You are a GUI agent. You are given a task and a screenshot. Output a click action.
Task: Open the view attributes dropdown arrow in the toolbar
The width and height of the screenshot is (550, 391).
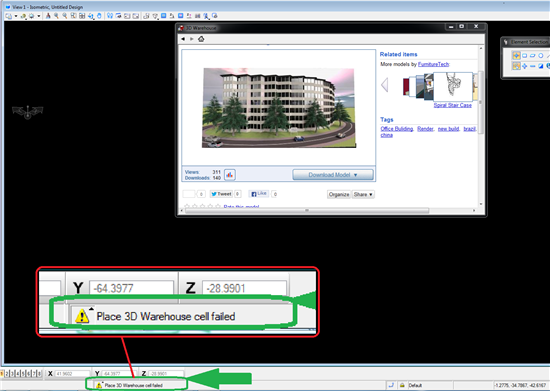[x=16, y=16]
